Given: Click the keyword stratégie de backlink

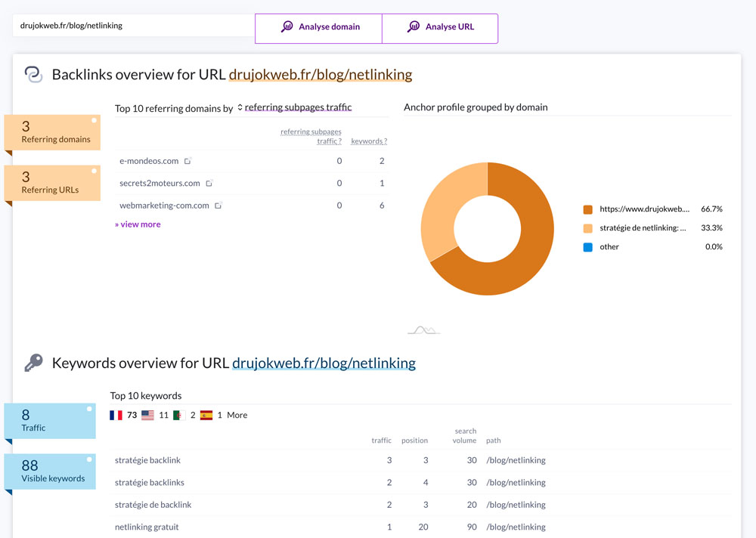Looking at the screenshot, I should [153, 505].
